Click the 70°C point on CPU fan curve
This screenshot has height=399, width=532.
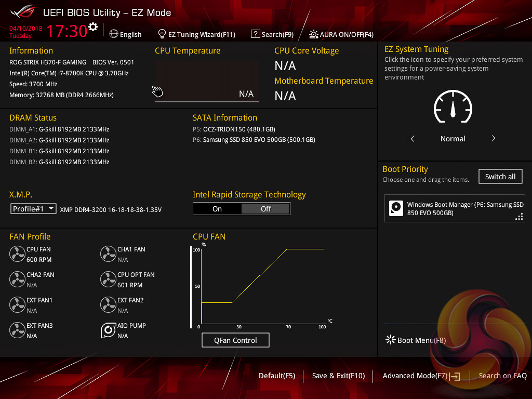coord(287,249)
